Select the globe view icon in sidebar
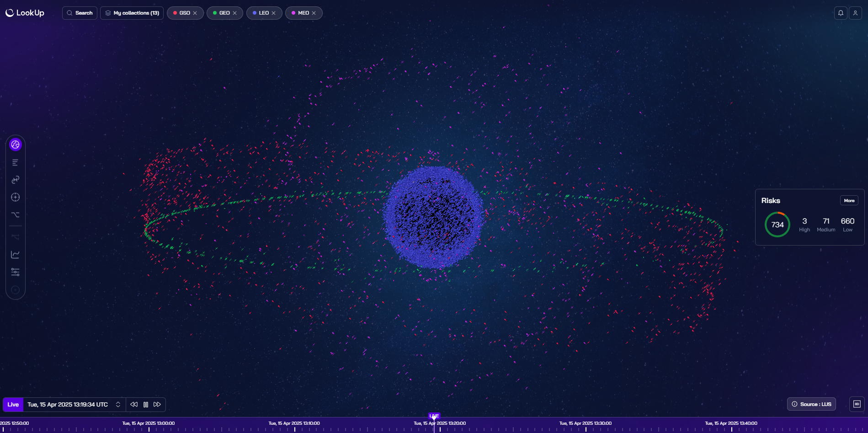Viewport: 868px width, 433px height. coord(15,144)
